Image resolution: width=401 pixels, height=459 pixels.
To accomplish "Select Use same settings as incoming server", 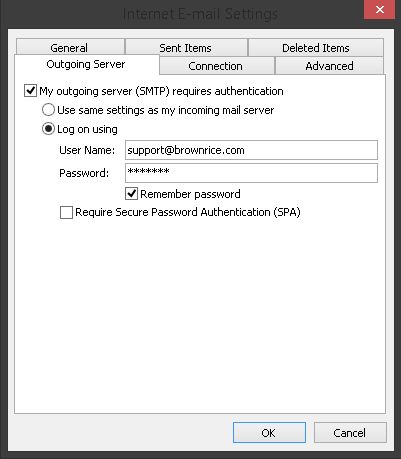I will click(48, 110).
